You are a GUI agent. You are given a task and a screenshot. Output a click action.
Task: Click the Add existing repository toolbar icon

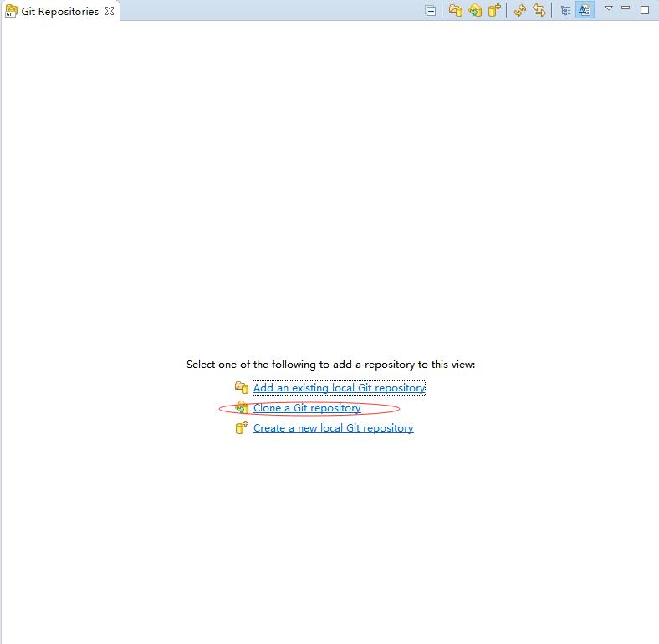tap(455, 10)
